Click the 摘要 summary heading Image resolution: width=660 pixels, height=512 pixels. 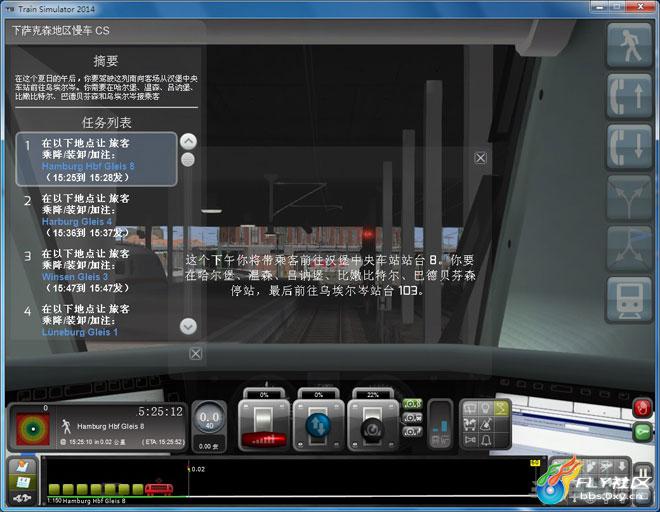point(106,61)
